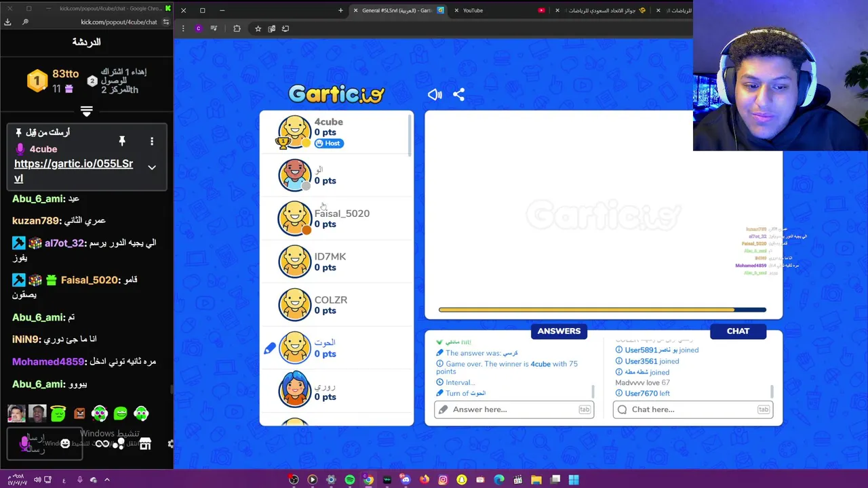
Task: Open the Chrome profile C avatar
Action: [198, 28]
